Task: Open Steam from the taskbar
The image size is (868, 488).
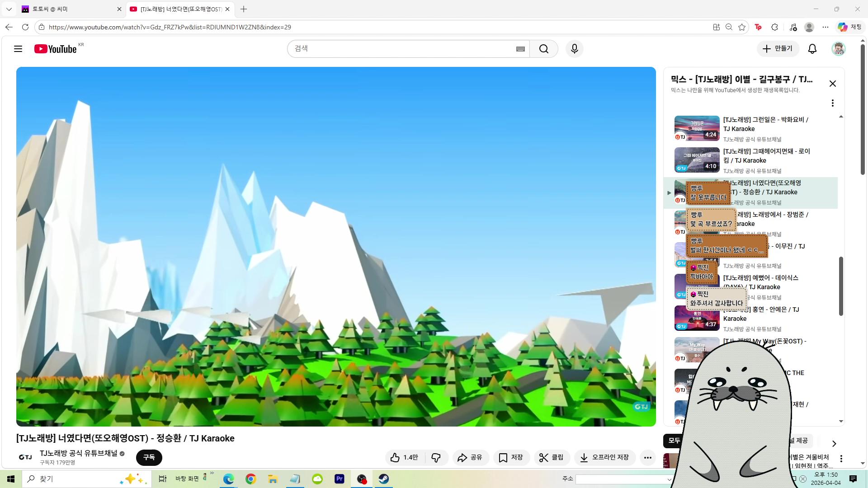Action: [x=384, y=479]
